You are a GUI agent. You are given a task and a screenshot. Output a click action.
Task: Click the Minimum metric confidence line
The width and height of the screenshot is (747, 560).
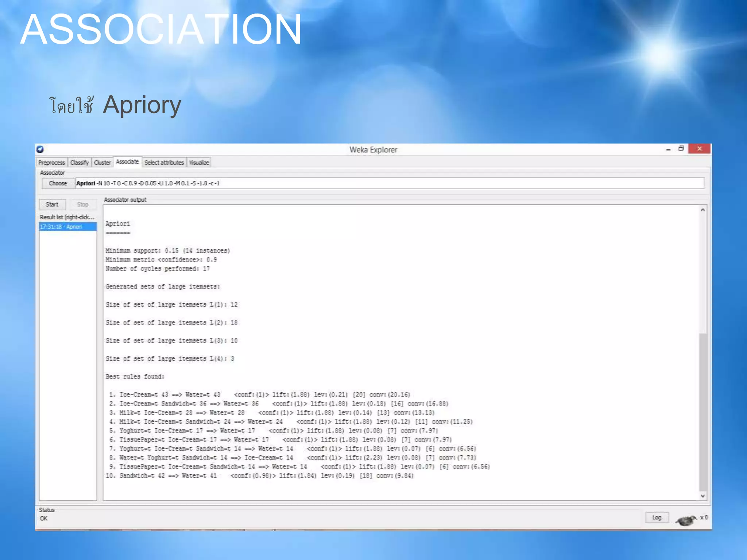(161, 260)
